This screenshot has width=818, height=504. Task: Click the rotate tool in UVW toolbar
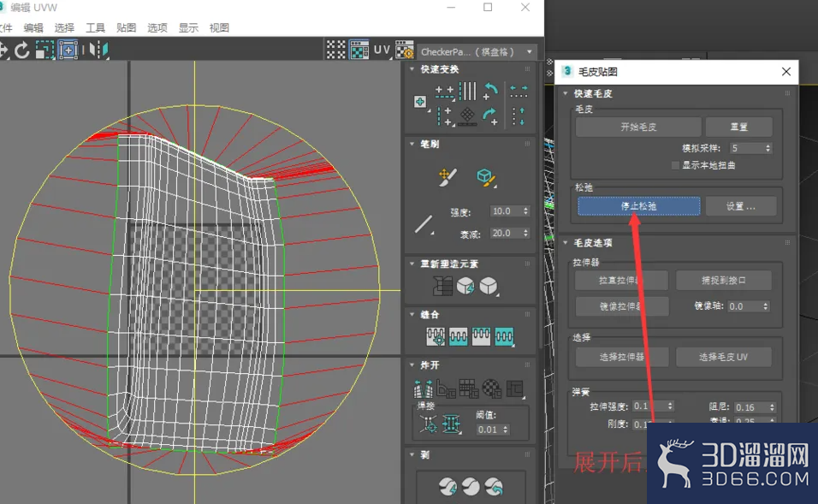pyautogui.click(x=21, y=50)
